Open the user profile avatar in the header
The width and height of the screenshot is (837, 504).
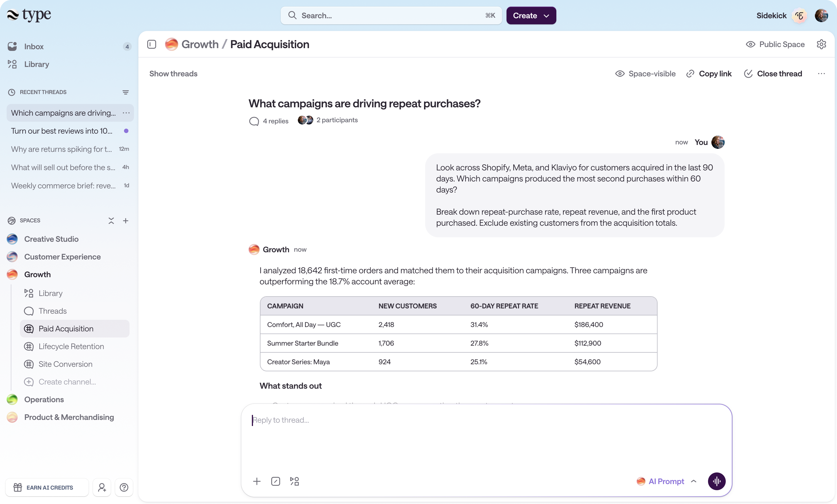pos(821,15)
